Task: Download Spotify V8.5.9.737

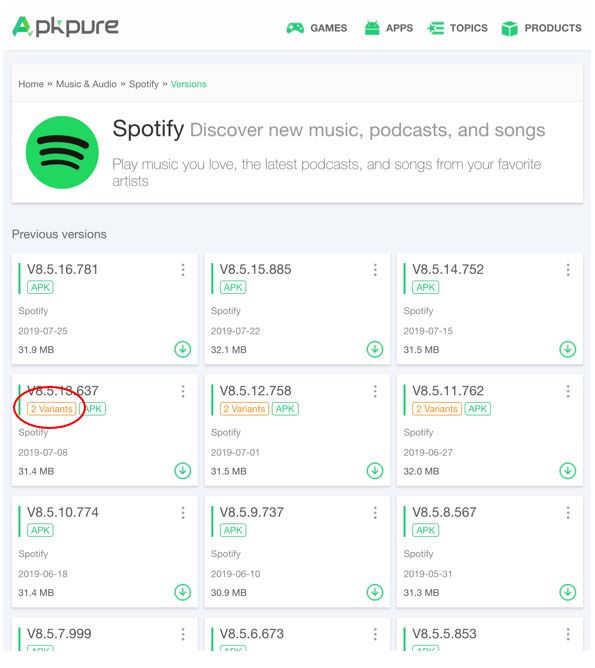Action: pyautogui.click(x=375, y=592)
